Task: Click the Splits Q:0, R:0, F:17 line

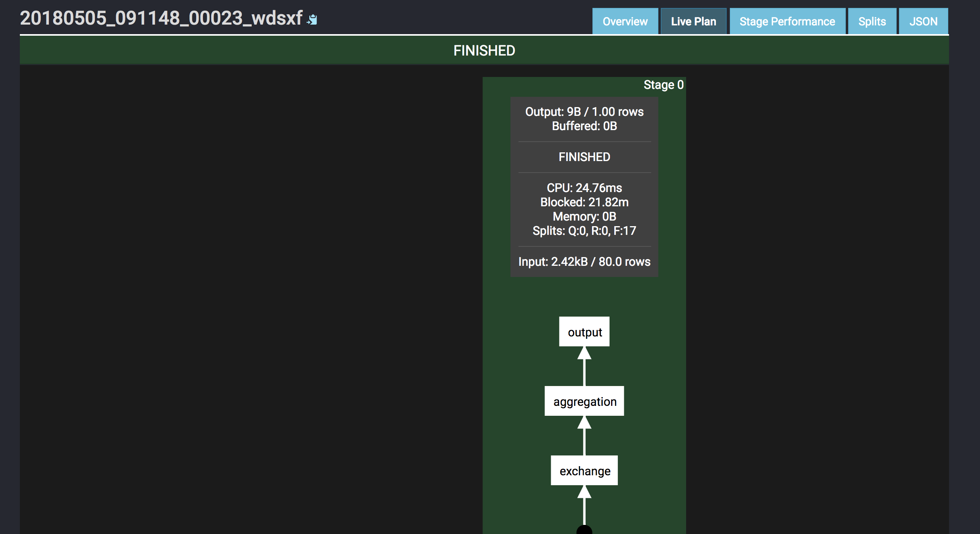Action: (584, 231)
